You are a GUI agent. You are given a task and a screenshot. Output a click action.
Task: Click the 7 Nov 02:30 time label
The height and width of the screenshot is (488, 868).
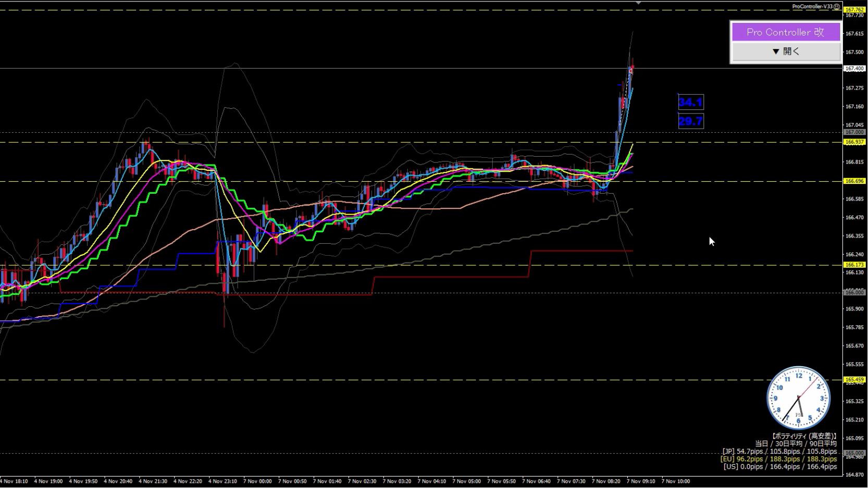(x=362, y=481)
